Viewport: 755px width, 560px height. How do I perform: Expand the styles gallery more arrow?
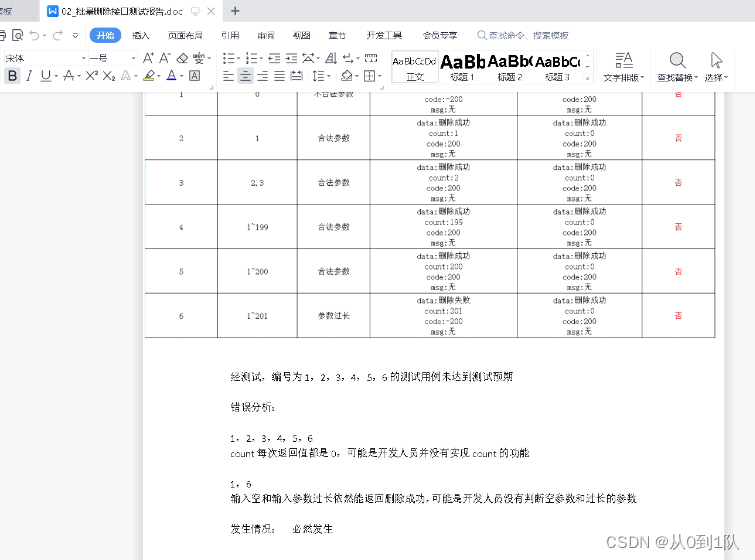(587, 77)
